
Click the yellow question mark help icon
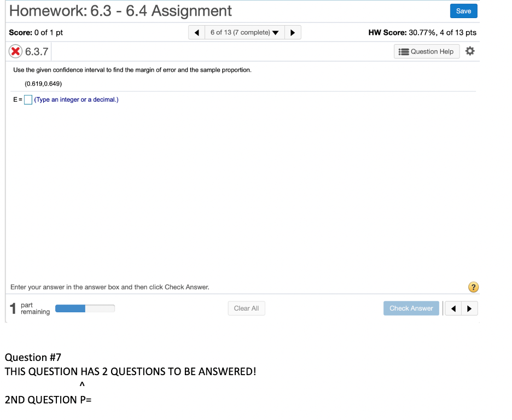click(x=473, y=287)
